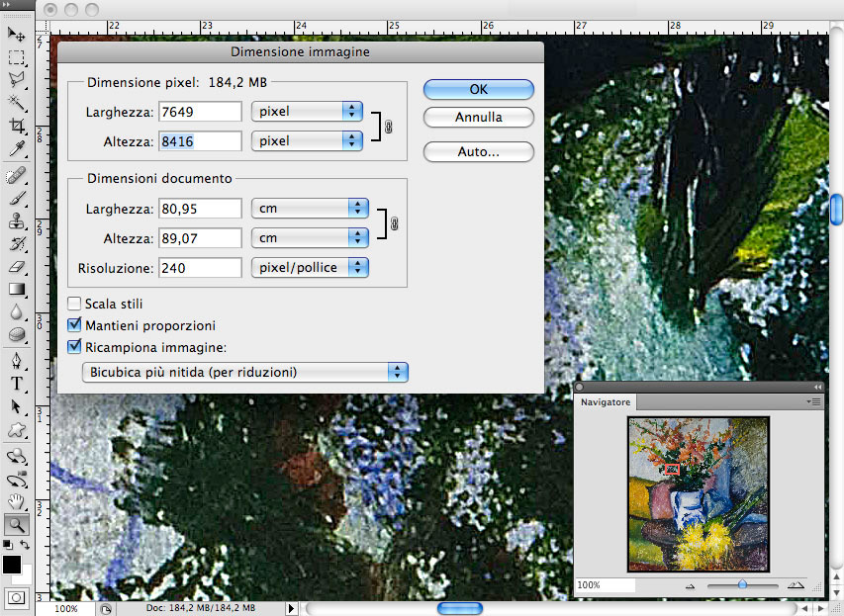Uncheck Ricampiona immagine
This screenshot has width=844, height=616.
(x=74, y=346)
